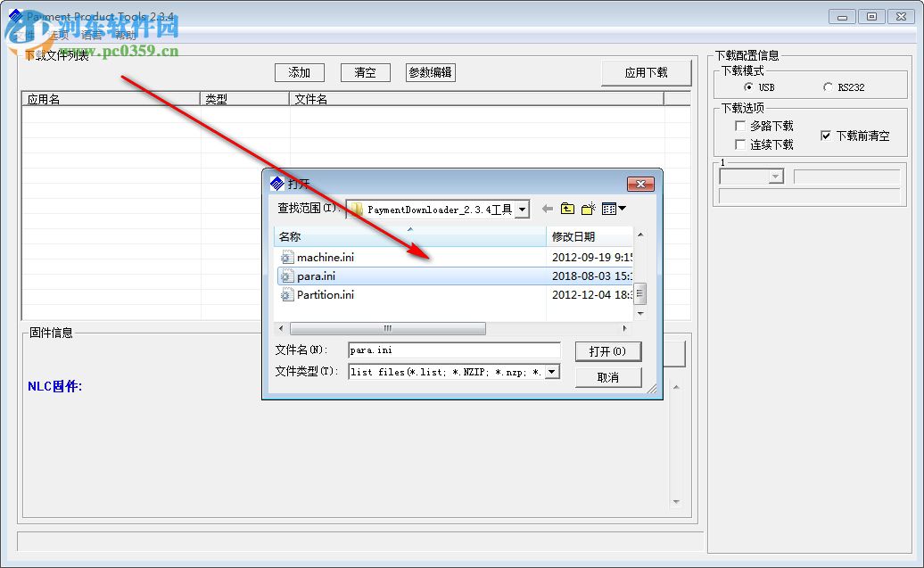This screenshot has width=924, height=568.
Task: Click the horizontal scrollbar in the file list
Action: coord(388,328)
